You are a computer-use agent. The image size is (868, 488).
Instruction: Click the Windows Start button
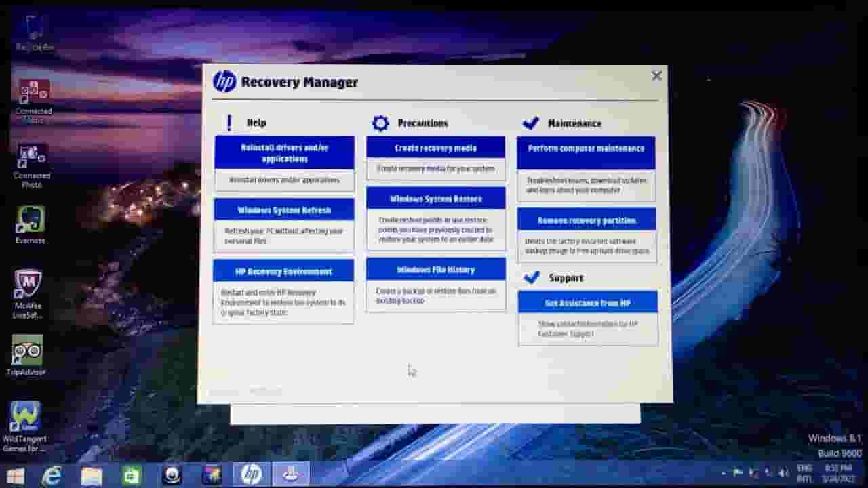(x=15, y=475)
